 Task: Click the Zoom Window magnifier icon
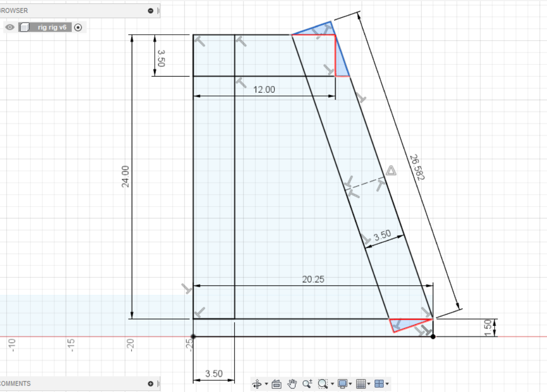[x=323, y=384]
